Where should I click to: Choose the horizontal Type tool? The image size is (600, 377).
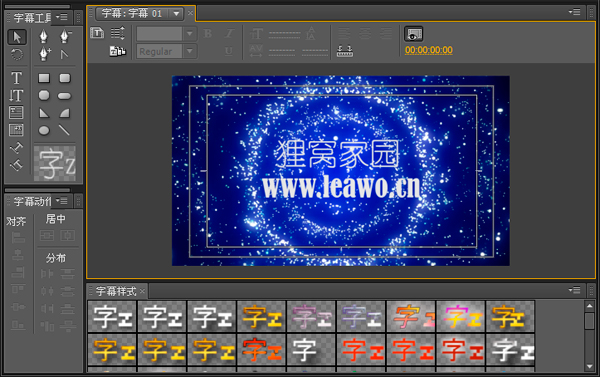[x=16, y=78]
